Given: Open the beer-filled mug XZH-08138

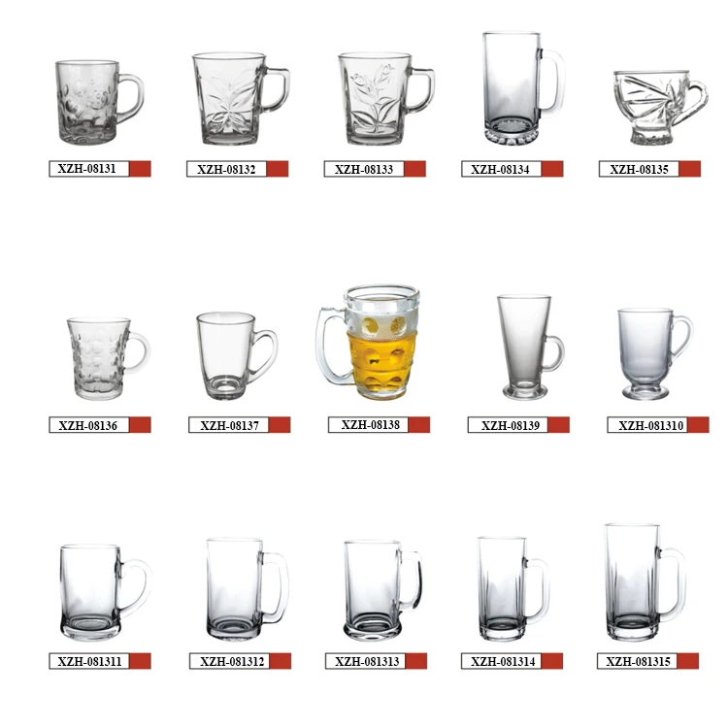Looking at the screenshot, I should click(x=368, y=343).
